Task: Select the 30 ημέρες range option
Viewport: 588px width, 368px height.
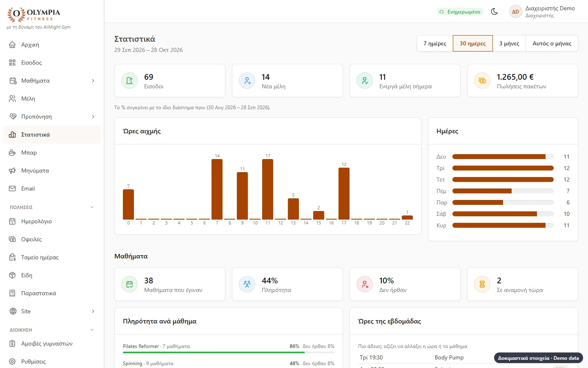Action: pos(473,43)
